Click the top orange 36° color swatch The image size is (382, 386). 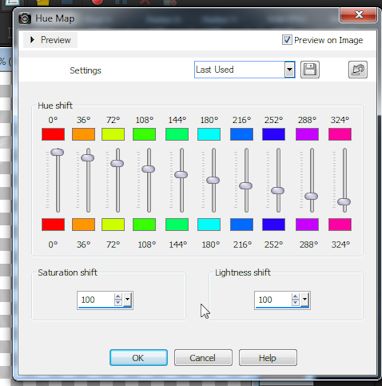click(83, 134)
